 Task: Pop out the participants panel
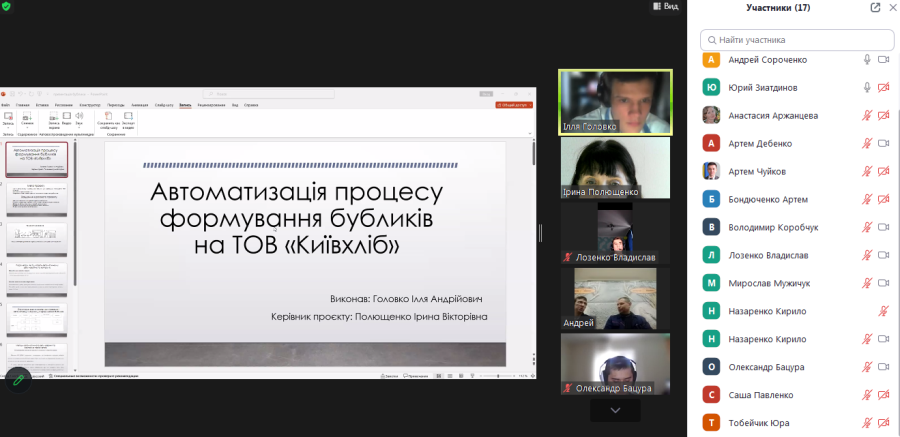pos(875,7)
